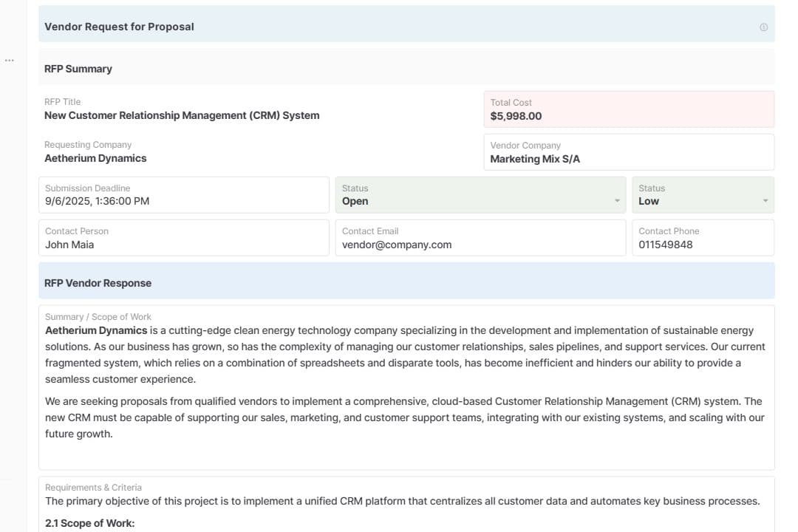Click the RFP Title value text

(182, 115)
